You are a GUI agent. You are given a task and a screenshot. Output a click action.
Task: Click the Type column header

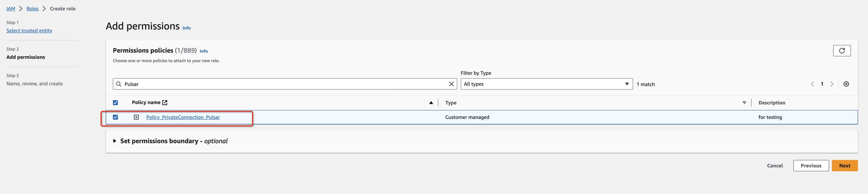coord(451,103)
